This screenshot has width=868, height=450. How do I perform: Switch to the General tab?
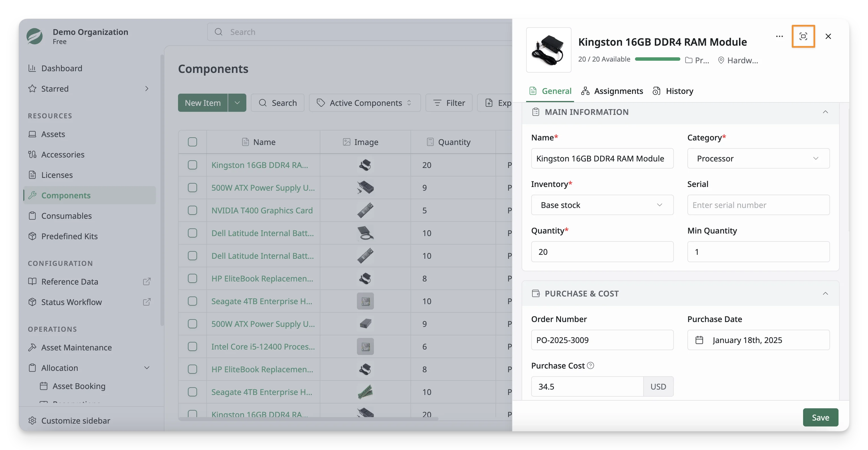pos(550,91)
